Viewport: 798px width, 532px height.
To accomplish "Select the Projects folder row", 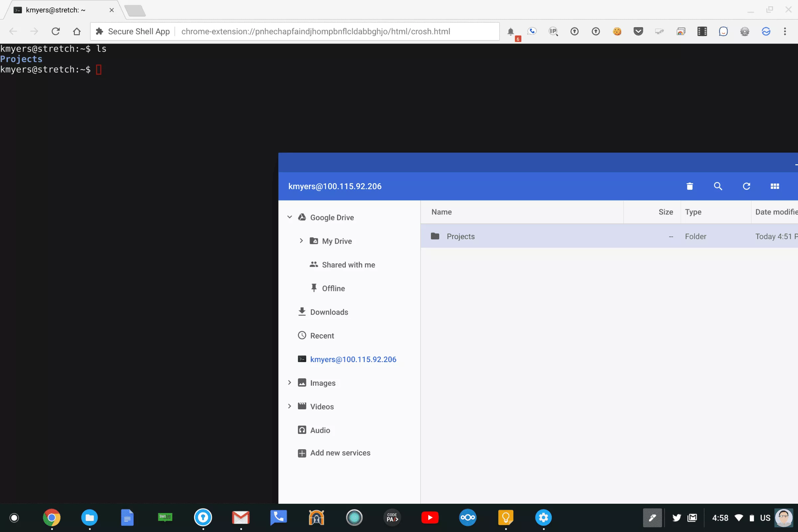I will point(461,236).
